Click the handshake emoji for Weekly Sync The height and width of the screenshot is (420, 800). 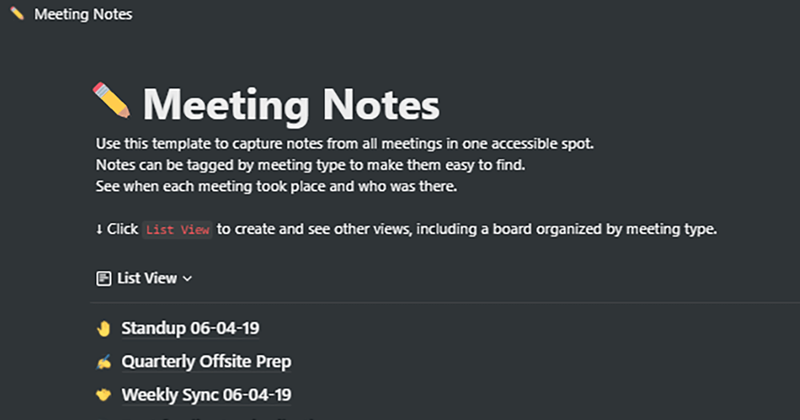(103, 394)
